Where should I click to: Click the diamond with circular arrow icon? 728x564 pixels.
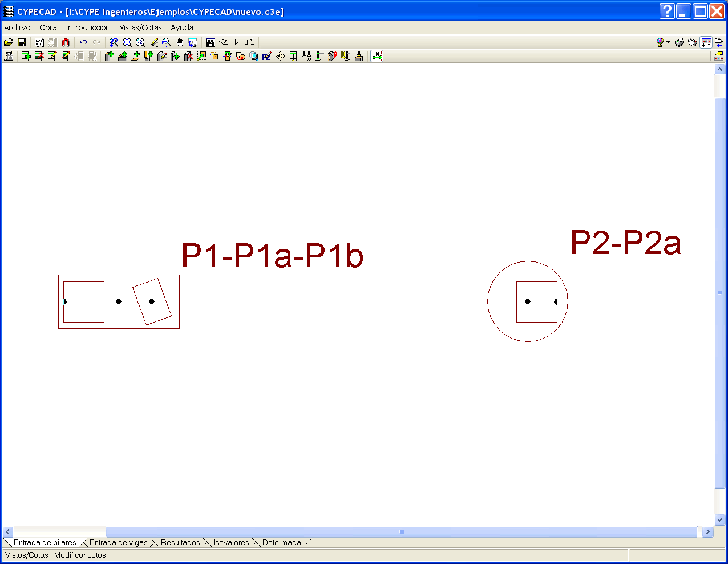pos(280,56)
